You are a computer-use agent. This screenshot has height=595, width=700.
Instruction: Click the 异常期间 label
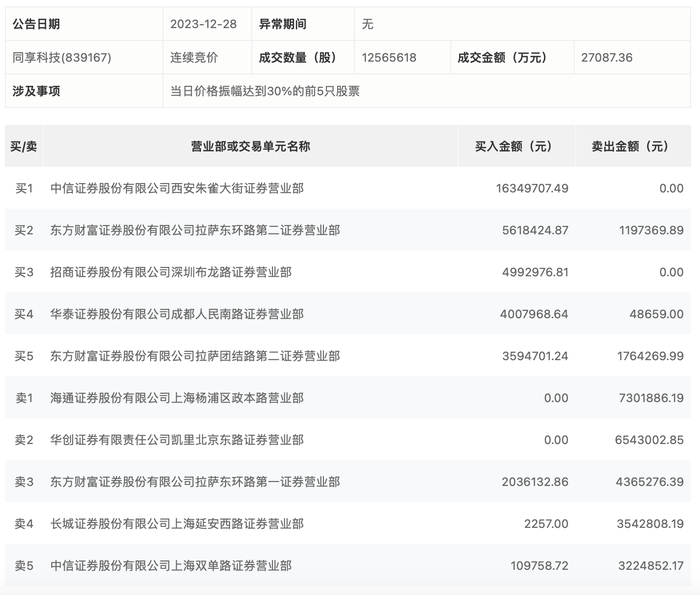click(283, 24)
